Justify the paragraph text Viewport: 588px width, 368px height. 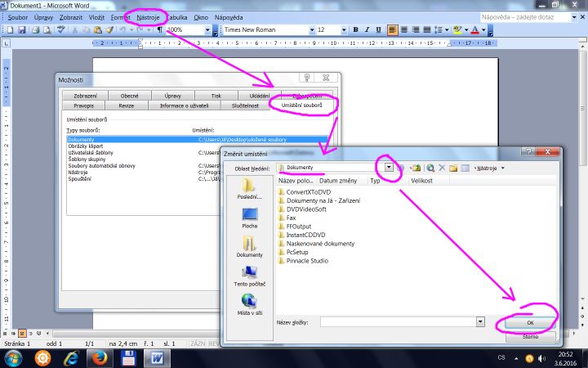(426, 29)
